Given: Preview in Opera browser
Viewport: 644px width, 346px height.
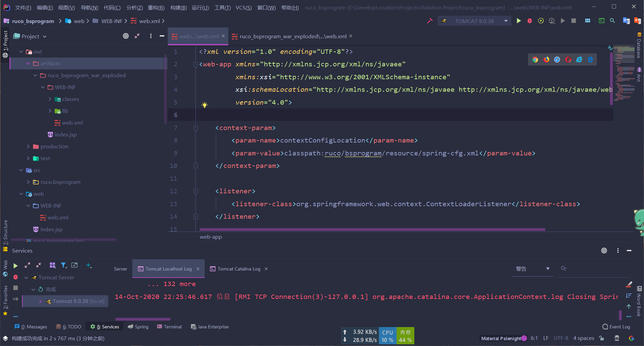Looking at the screenshot, I should coord(568,60).
